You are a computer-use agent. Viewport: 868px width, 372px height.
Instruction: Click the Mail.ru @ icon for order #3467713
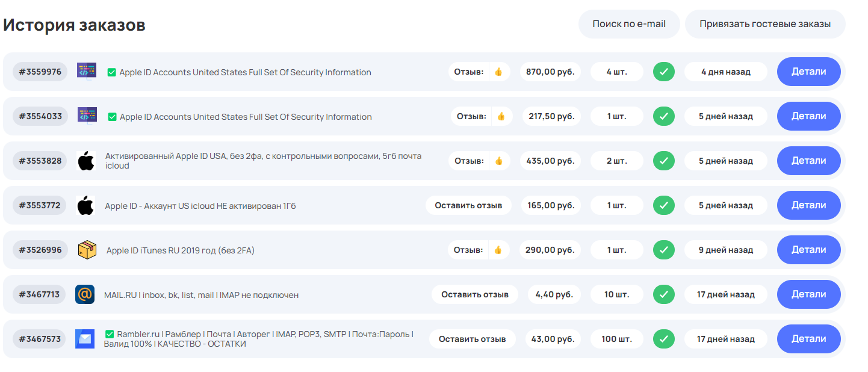(x=85, y=294)
